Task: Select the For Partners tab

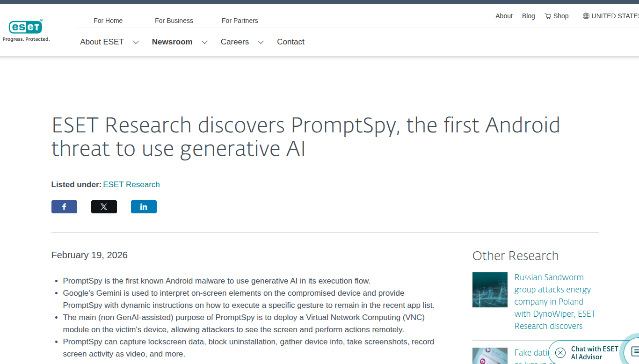Action: pyautogui.click(x=240, y=21)
